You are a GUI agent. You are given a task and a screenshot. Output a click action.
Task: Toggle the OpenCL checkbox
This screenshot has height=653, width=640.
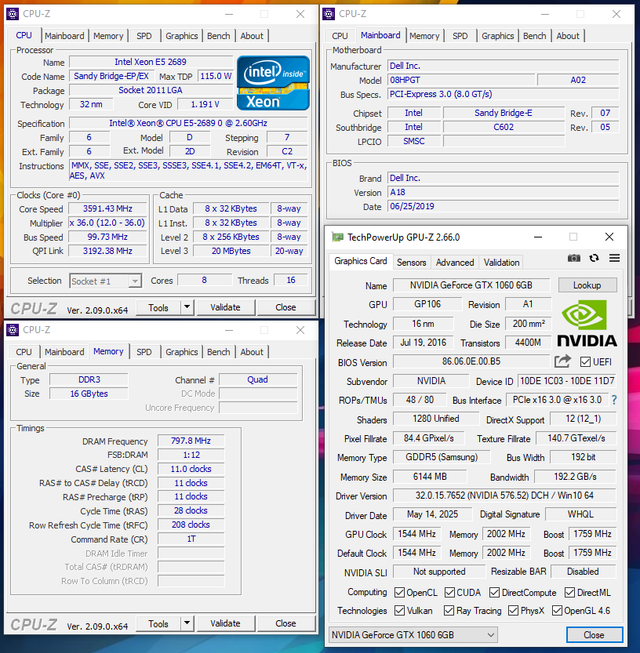pyautogui.click(x=399, y=592)
